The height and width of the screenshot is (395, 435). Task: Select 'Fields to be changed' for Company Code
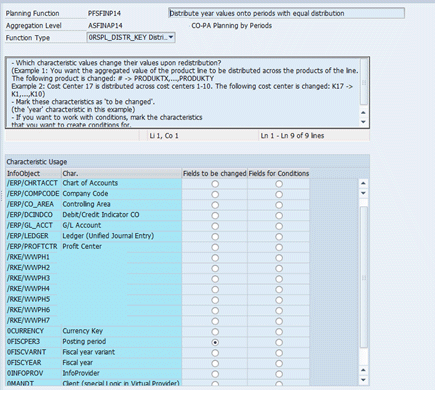coord(215,194)
